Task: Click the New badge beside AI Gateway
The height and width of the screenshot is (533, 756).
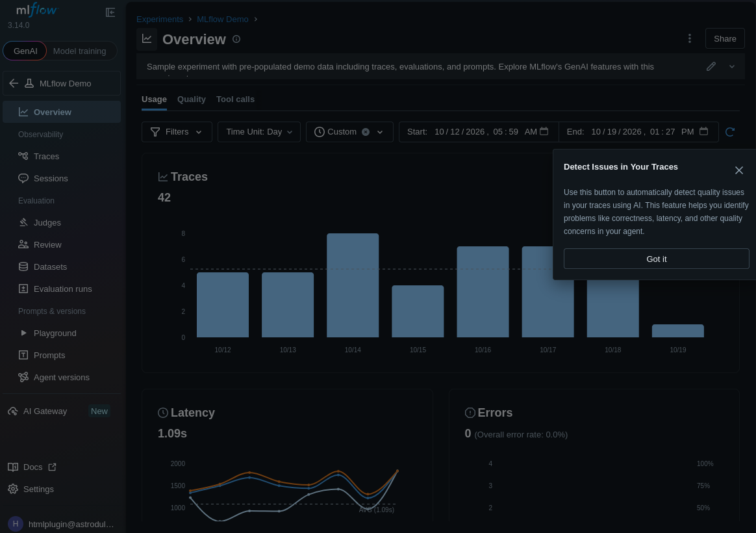Action: click(x=99, y=411)
